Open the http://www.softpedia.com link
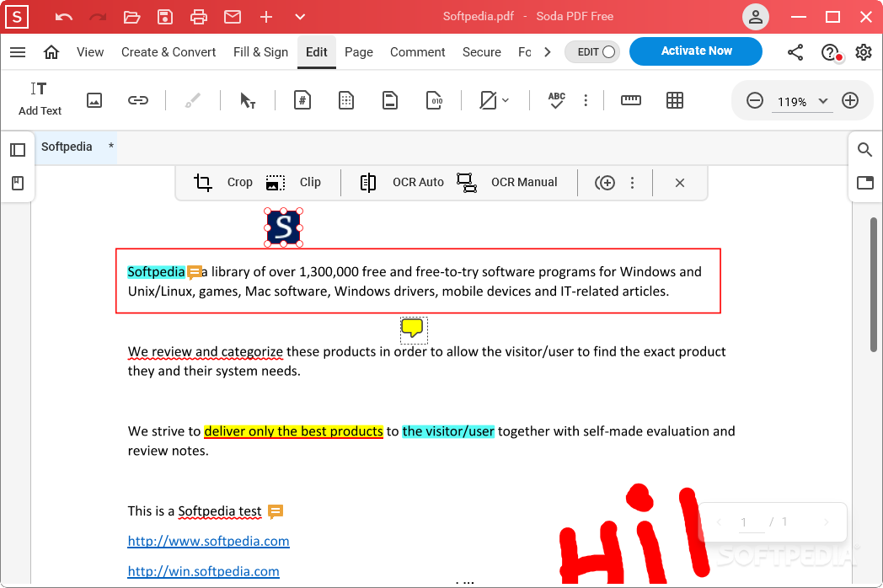 [208, 542]
